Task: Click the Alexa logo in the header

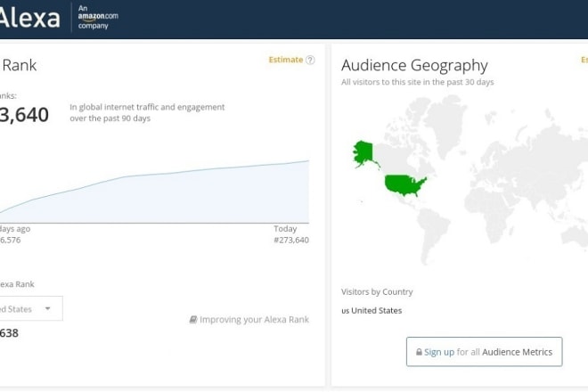Action: (30, 18)
